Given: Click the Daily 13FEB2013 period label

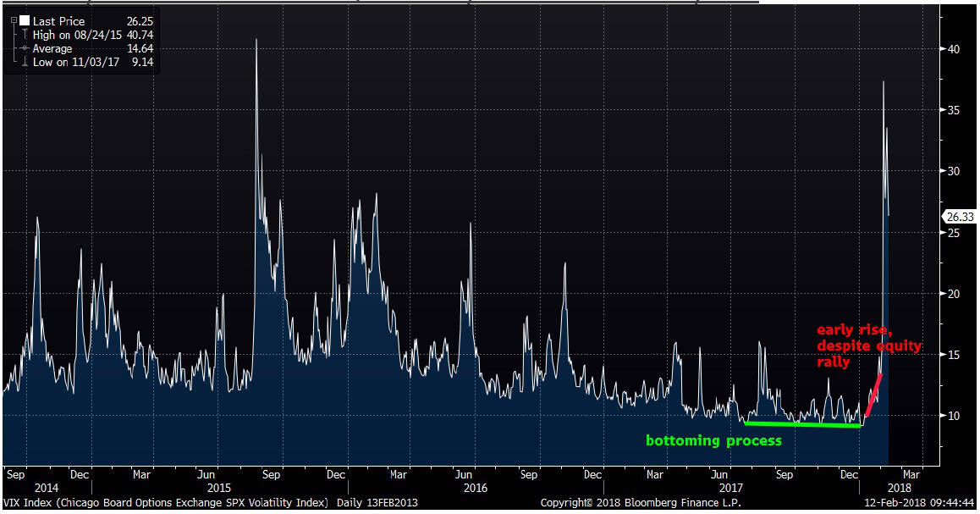Looking at the screenshot, I should tap(377, 503).
